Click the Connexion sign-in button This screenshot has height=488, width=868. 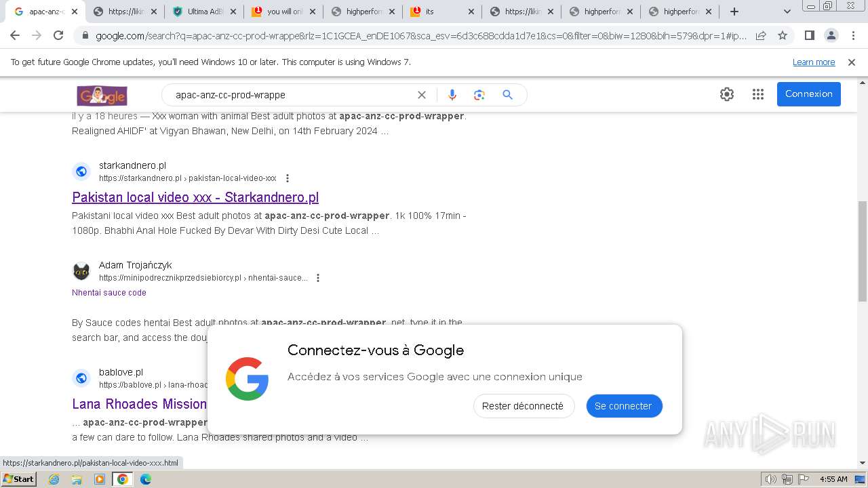[809, 94]
